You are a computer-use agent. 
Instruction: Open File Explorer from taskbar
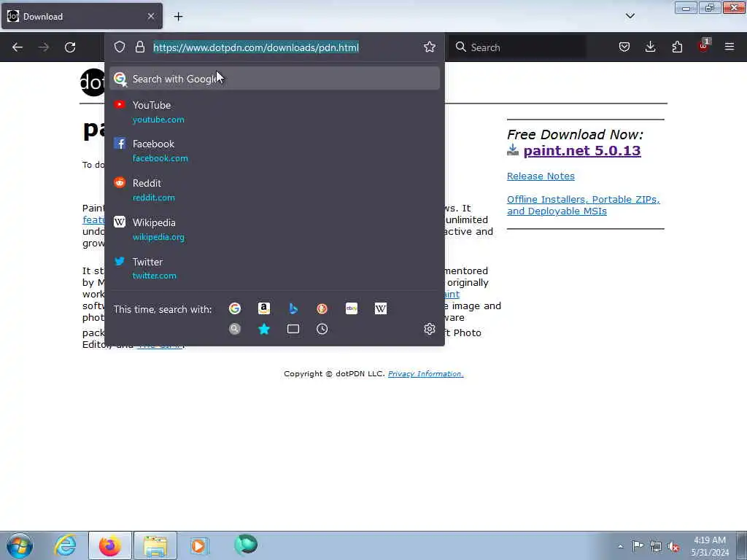(x=155, y=545)
